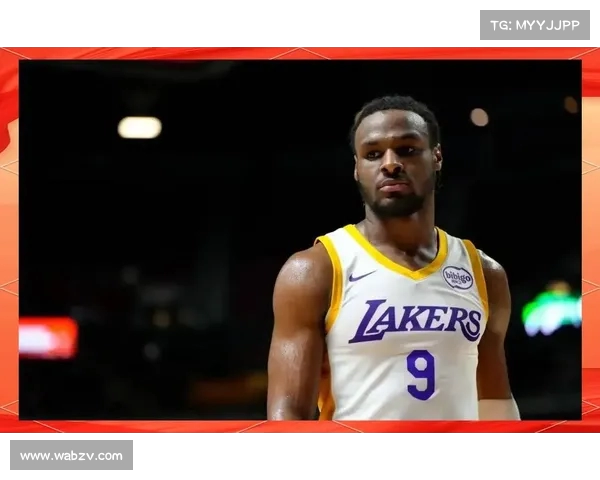Open the www.wabzv.com link
The width and height of the screenshot is (600, 480).
[x=72, y=456]
